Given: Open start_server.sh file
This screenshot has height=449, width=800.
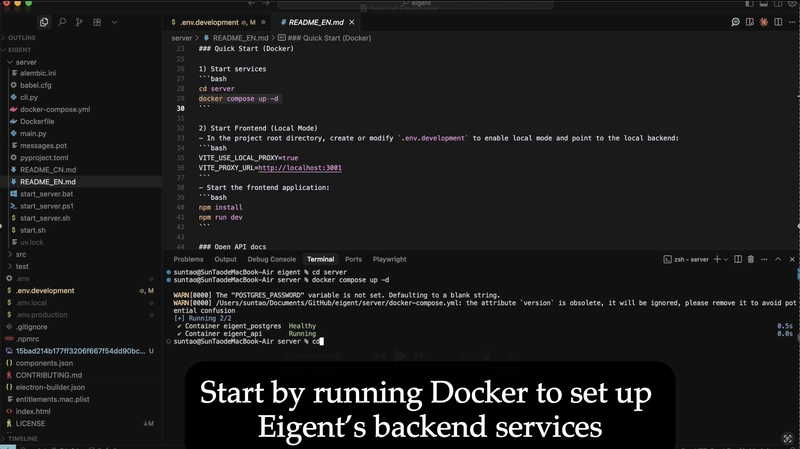Looking at the screenshot, I should (45, 218).
